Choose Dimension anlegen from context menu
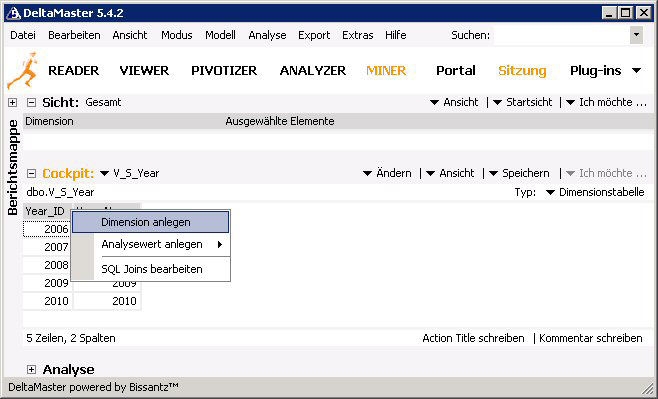This screenshot has height=399, width=658. coord(151,222)
